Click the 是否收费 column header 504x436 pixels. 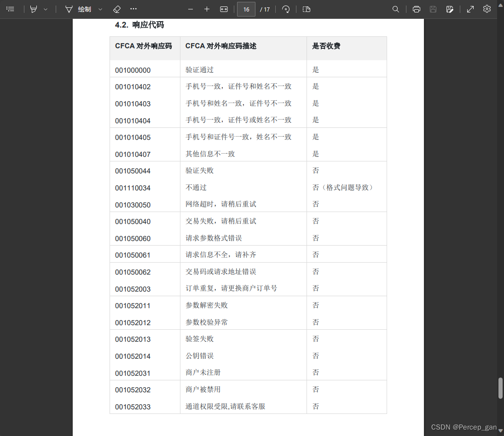coord(326,46)
